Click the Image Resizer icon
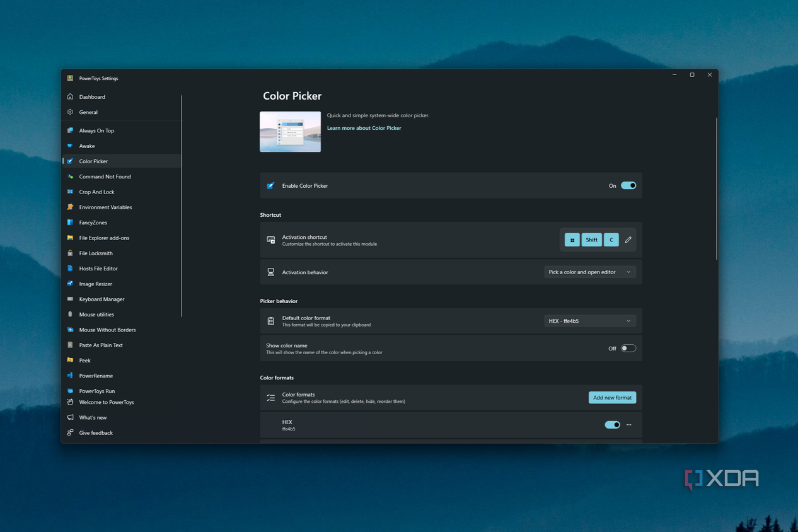The width and height of the screenshot is (798, 532). 70,284
